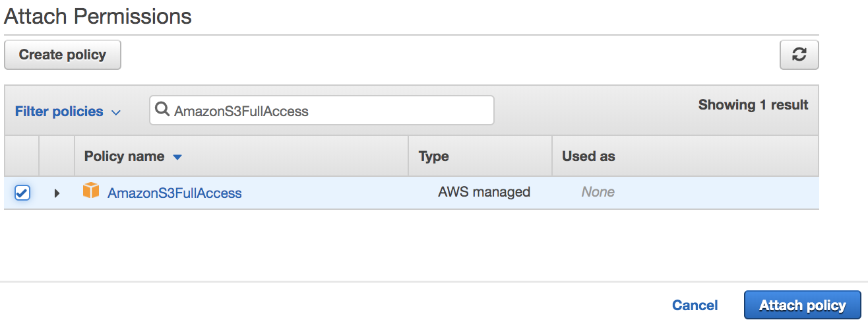Click the None value under Used as
Screen dimensions: 868x322
(598, 192)
